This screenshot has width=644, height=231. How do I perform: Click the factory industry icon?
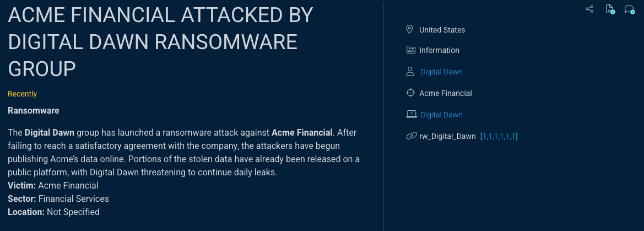410,50
